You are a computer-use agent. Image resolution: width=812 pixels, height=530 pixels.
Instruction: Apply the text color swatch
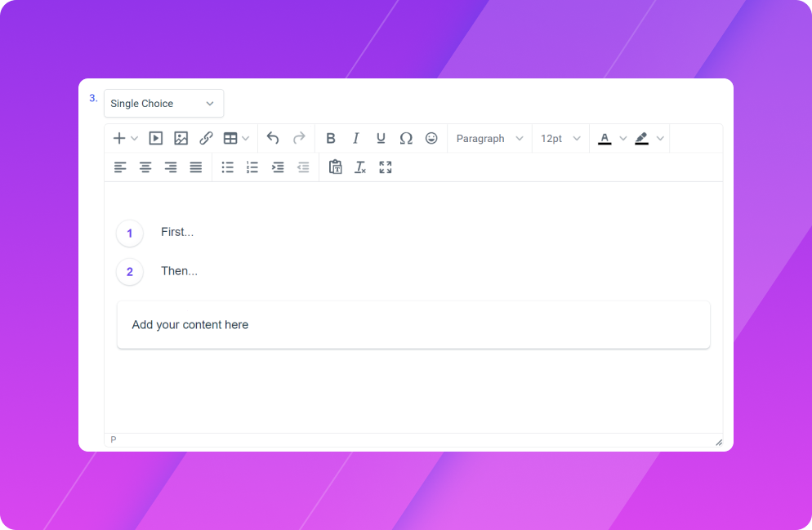(605, 139)
